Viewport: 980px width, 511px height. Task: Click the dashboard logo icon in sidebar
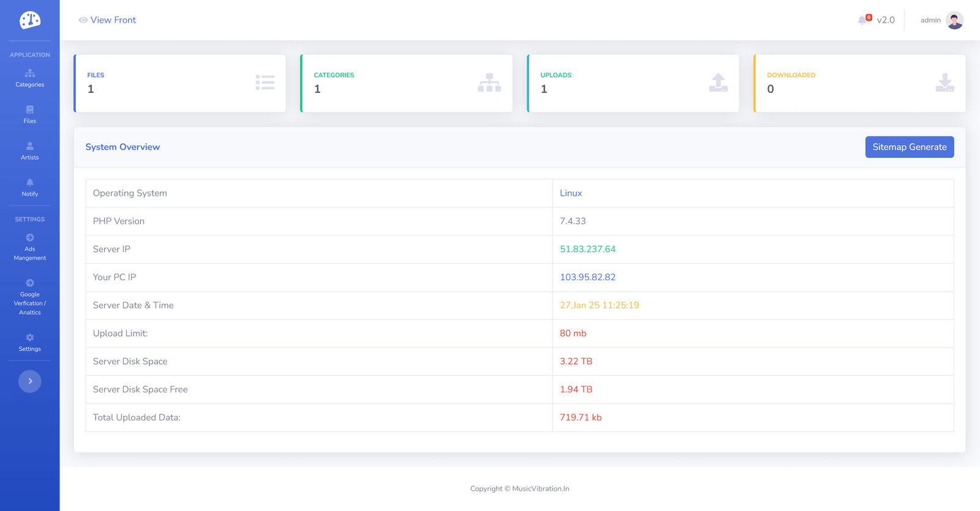click(x=29, y=20)
